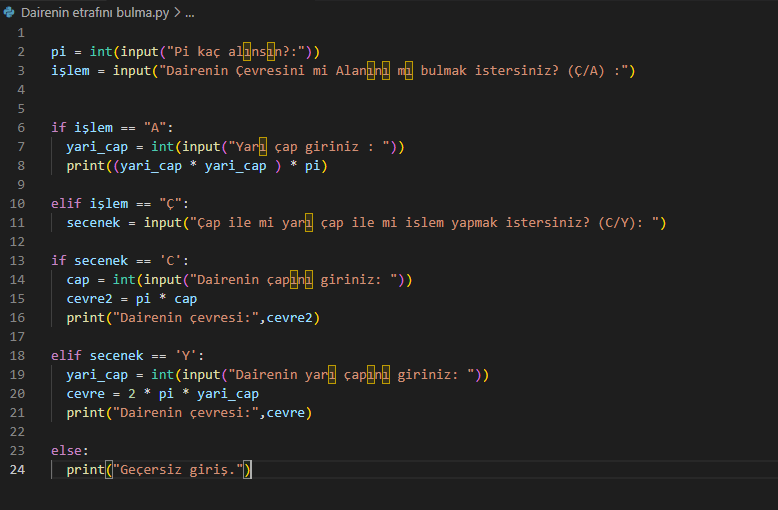The width and height of the screenshot is (778, 510).
Task: Click 'cap' variable on line 14
Action: (x=78, y=280)
